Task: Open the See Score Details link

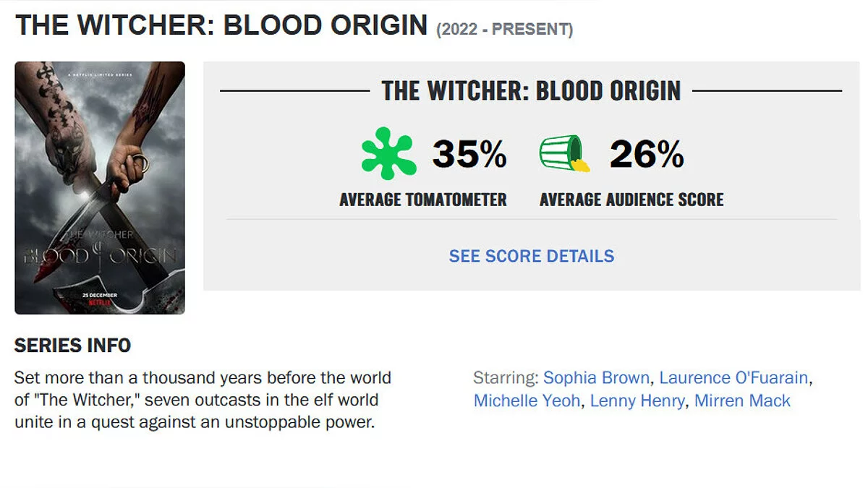Action: pyautogui.click(x=531, y=256)
